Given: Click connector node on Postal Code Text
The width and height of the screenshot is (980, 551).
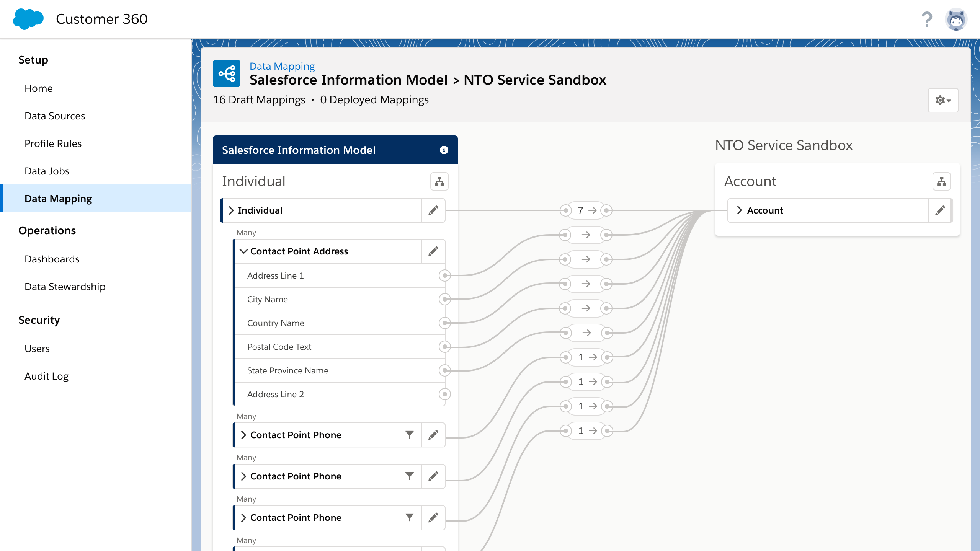Looking at the screenshot, I should (x=444, y=347).
